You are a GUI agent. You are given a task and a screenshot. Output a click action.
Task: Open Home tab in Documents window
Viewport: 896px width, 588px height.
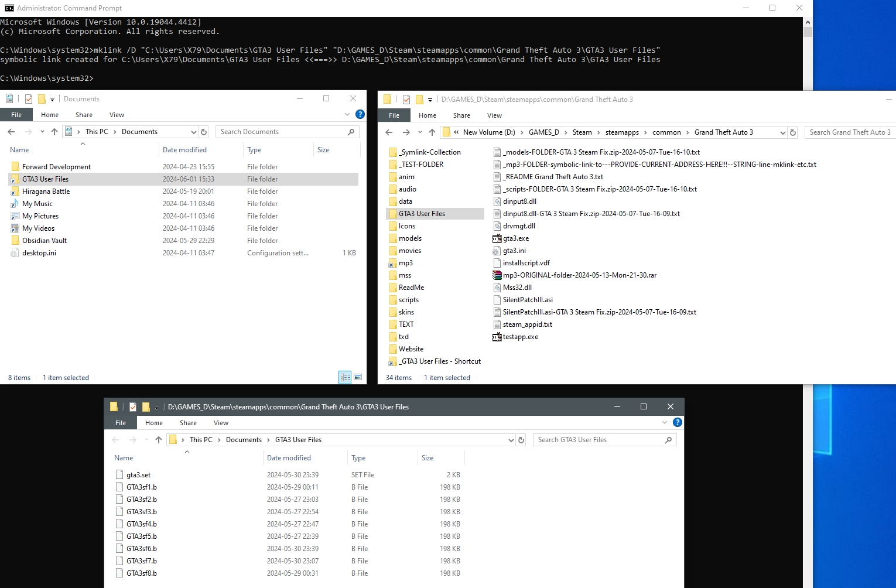coord(50,115)
